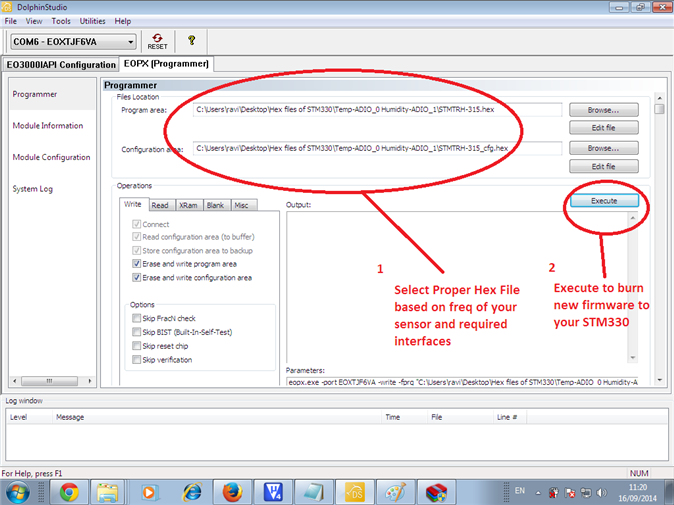Toggle Store configuration area to backup

point(136,251)
